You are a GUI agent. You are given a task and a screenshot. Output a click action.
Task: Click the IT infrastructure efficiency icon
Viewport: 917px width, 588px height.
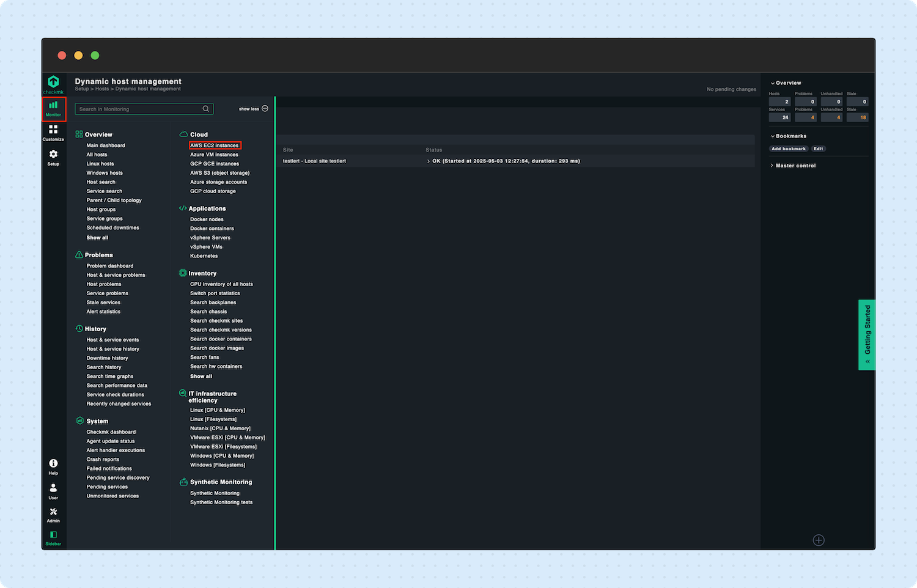[182, 394]
